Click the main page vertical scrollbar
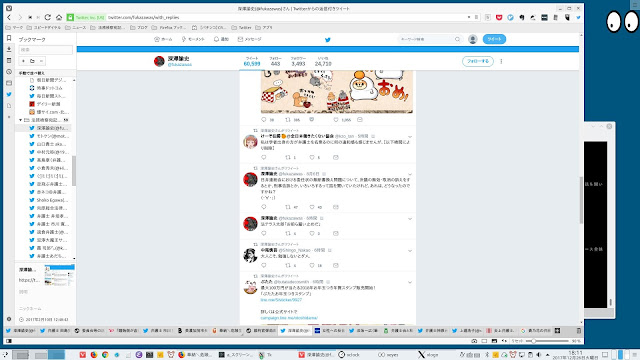Screen dimensions: 640x360 point(581,200)
